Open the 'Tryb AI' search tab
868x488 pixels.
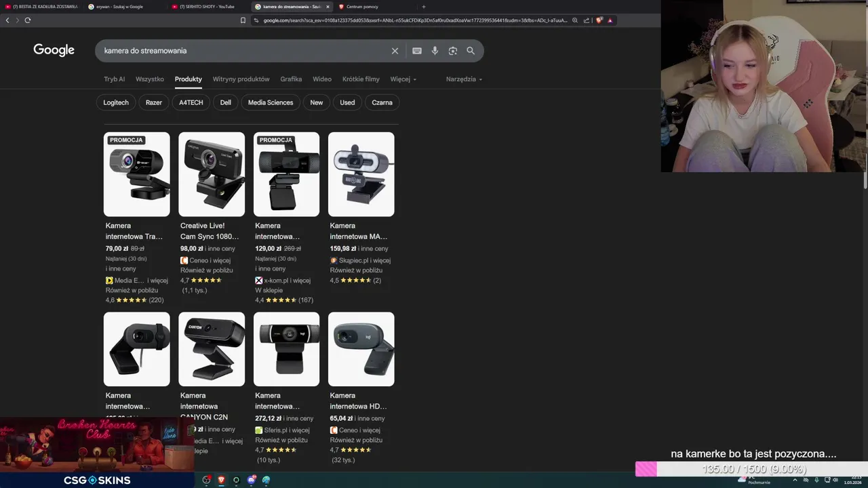(x=114, y=79)
